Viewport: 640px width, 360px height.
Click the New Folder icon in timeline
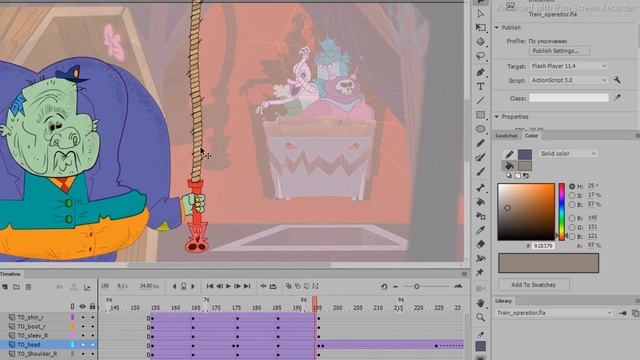[x=16, y=287]
